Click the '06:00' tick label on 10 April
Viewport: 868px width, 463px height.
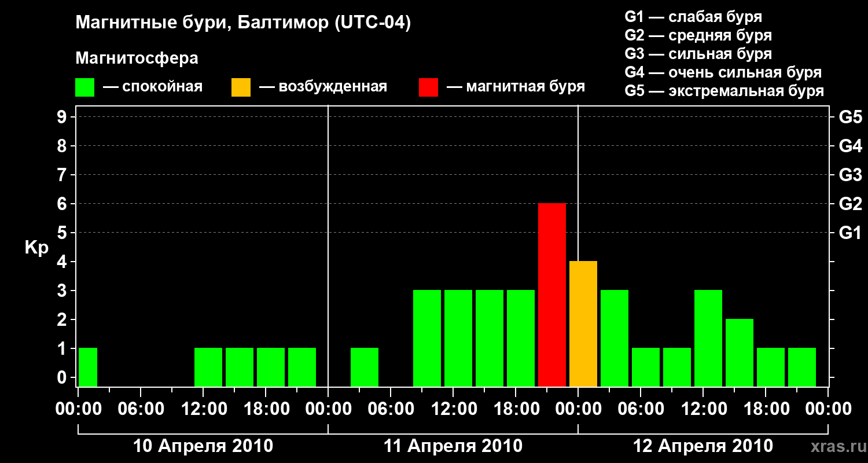pyautogui.click(x=141, y=409)
